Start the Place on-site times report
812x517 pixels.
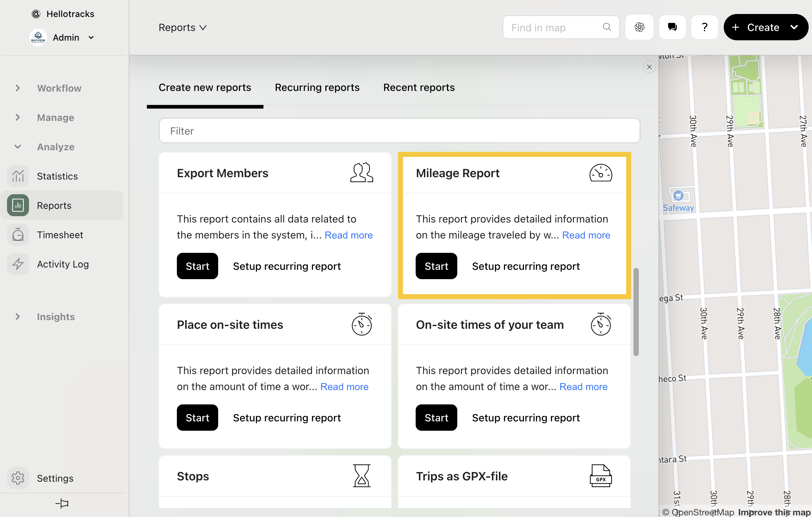pos(197,417)
